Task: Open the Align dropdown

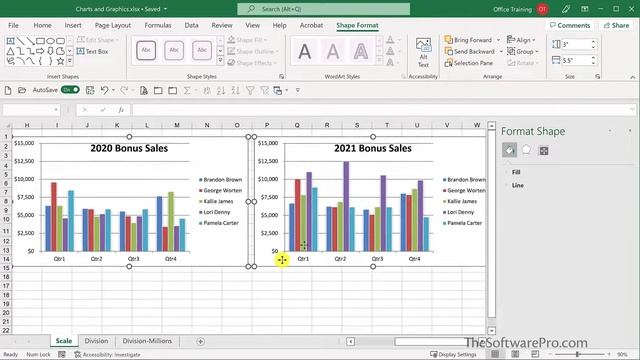Action: [x=521, y=40]
